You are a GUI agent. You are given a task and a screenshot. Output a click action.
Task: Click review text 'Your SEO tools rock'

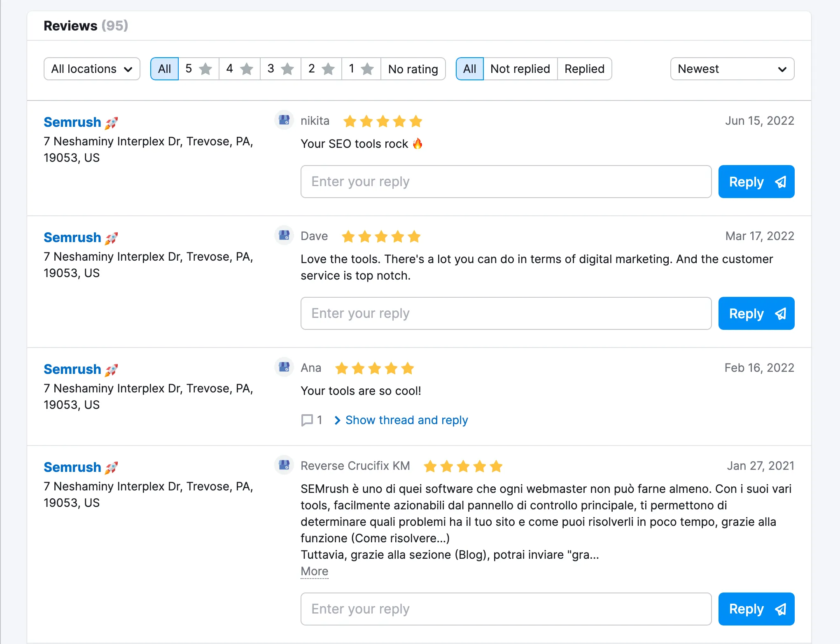(x=355, y=144)
